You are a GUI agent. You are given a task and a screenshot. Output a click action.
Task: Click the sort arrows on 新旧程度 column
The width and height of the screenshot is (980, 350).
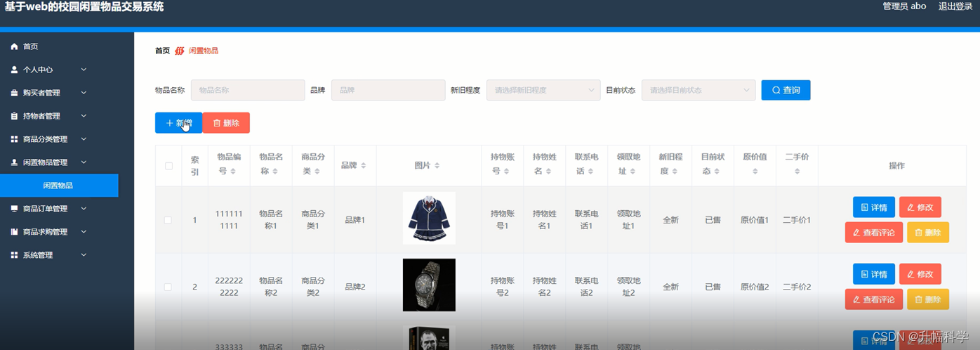tap(675, 171)
